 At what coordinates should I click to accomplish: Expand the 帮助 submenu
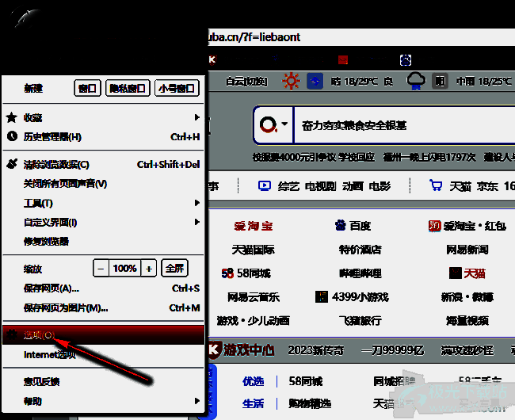[103, 402]
